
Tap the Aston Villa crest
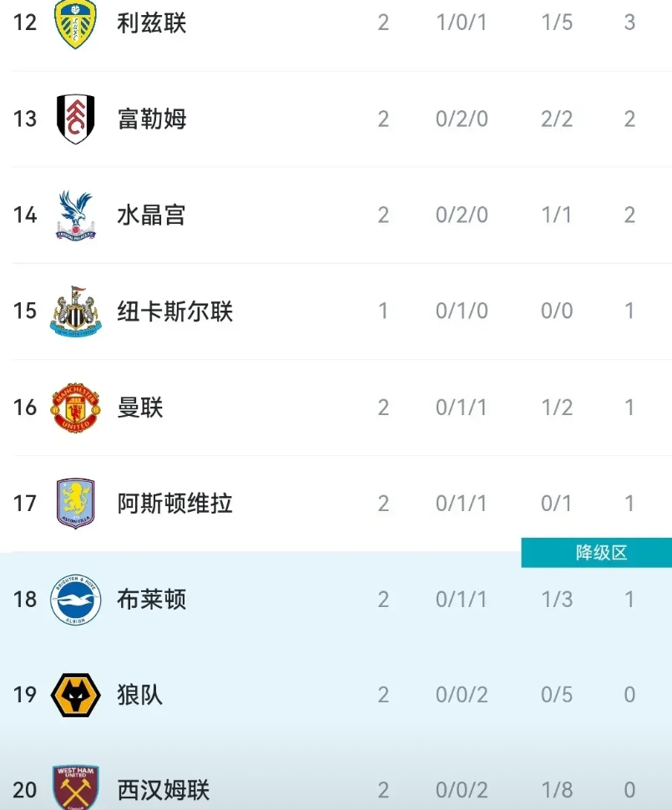(75, 504)
